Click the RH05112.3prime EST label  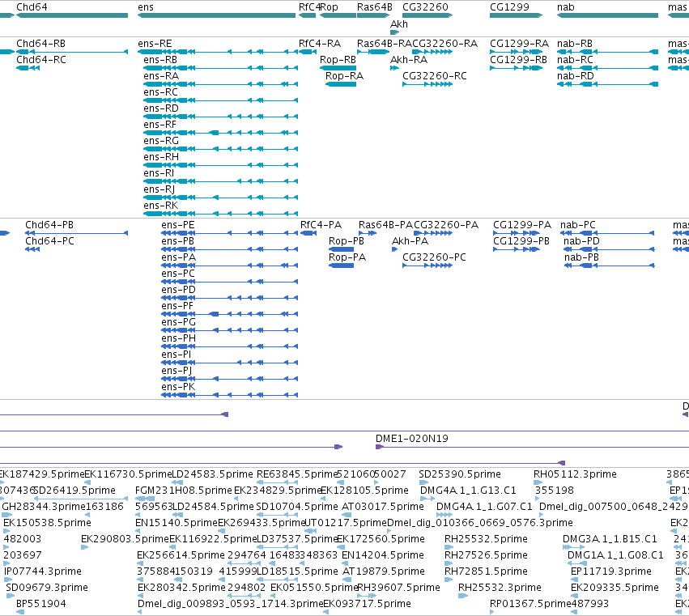(575, 474)
